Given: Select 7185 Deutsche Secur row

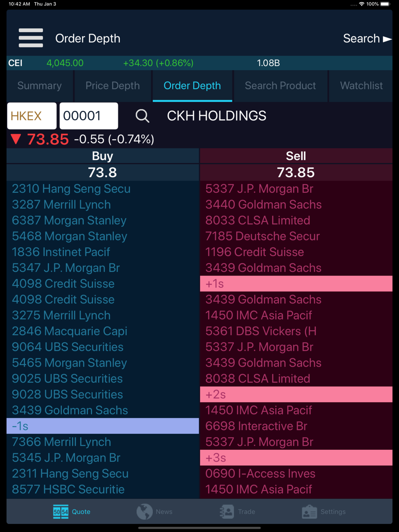Looking at the screenshot, I should 296,236.
